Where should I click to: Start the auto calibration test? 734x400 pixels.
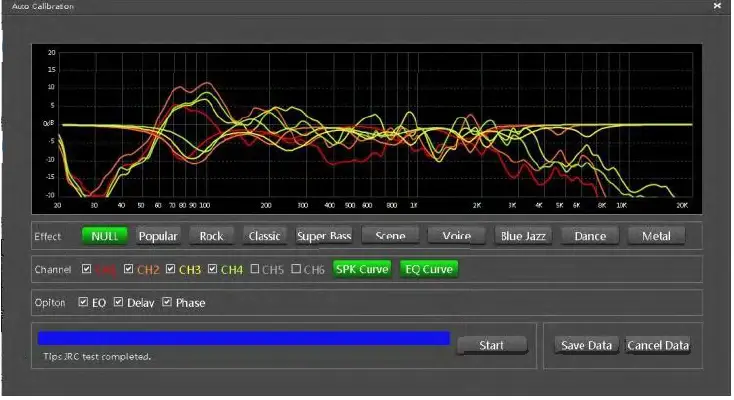pos(492,345)
